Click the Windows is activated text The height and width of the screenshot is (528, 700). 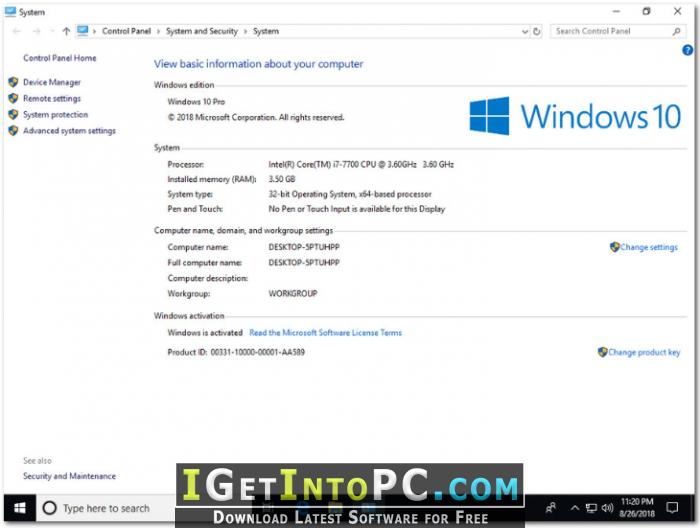(205, 333)
